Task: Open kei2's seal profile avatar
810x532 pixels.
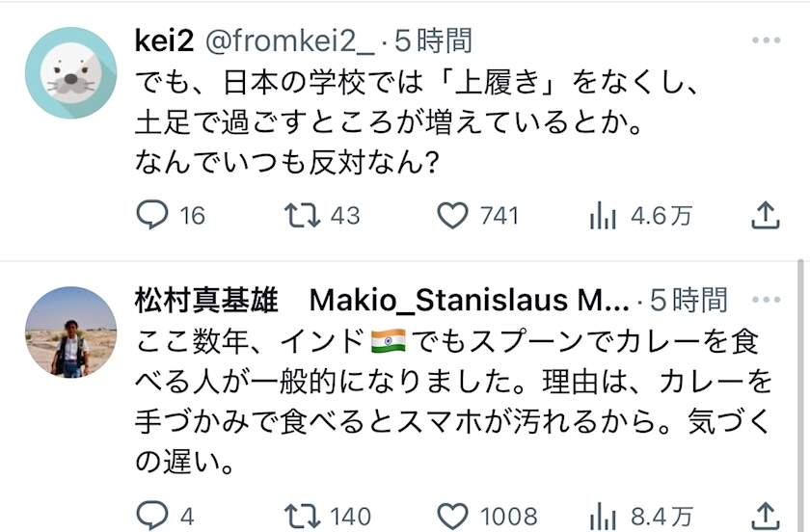Action: 70,73
